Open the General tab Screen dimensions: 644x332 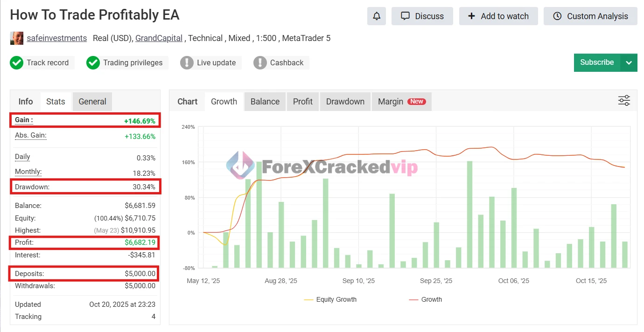92,102
